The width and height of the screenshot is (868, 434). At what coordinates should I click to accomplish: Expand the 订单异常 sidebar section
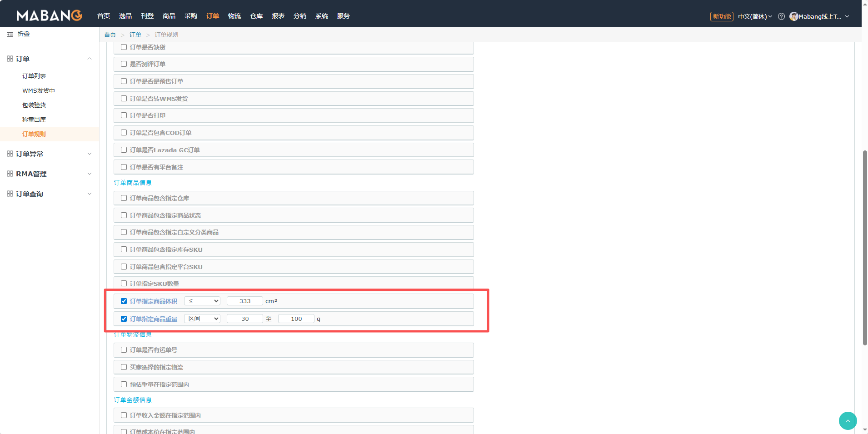point(90,154)
